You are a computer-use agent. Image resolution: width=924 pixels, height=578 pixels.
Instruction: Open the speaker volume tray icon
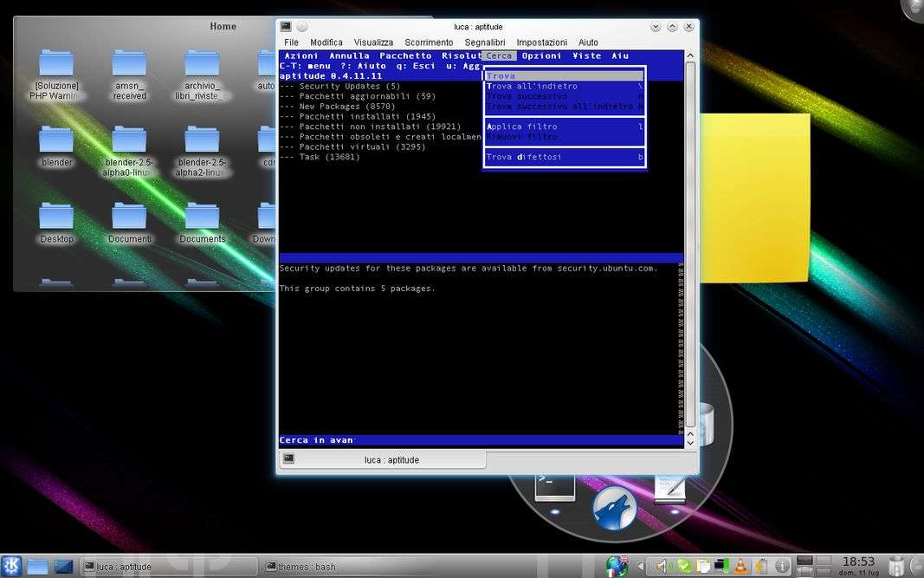click(x=662, y=567)
